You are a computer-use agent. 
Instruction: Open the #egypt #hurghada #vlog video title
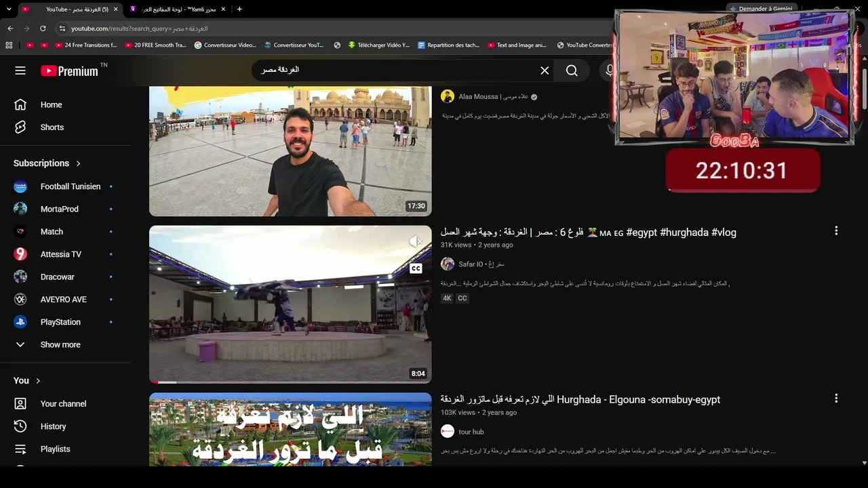coord(588,232)
